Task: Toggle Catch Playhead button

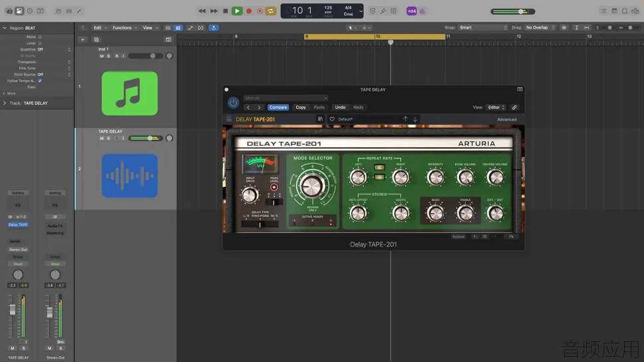Action: pos(214,28)
